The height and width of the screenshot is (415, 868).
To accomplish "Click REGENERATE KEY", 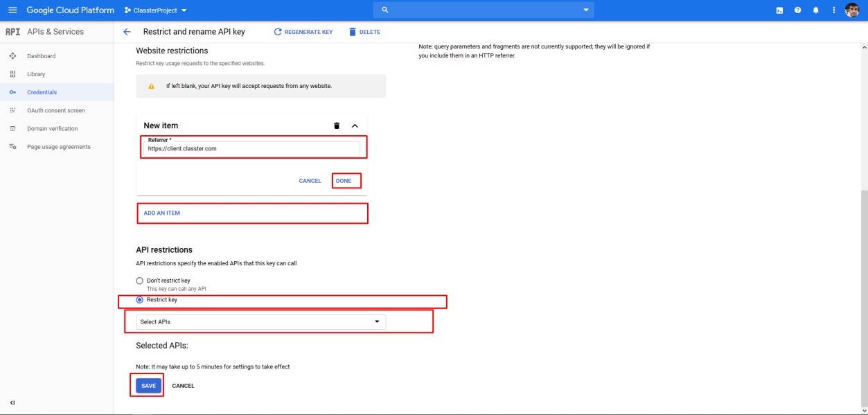I will [303, 32].
